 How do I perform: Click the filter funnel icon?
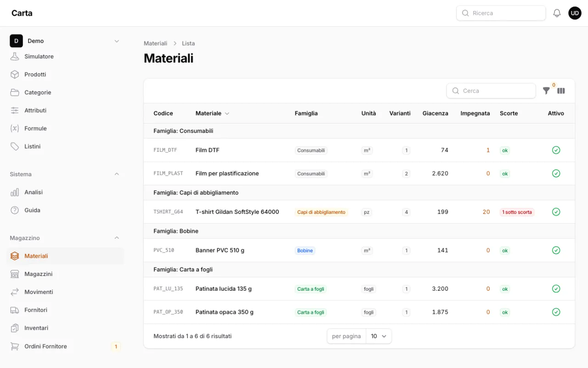pos(546,91)
